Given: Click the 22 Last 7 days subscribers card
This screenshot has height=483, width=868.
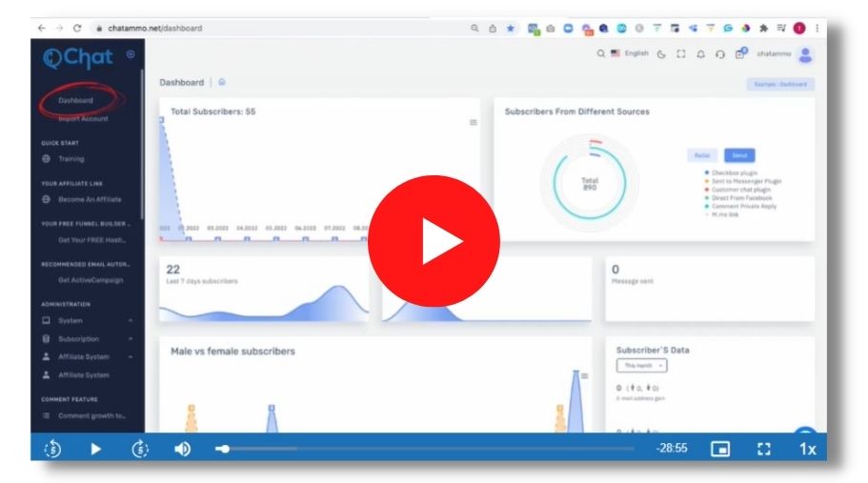Looking at the screenshot, I should (x=264, y=289).
